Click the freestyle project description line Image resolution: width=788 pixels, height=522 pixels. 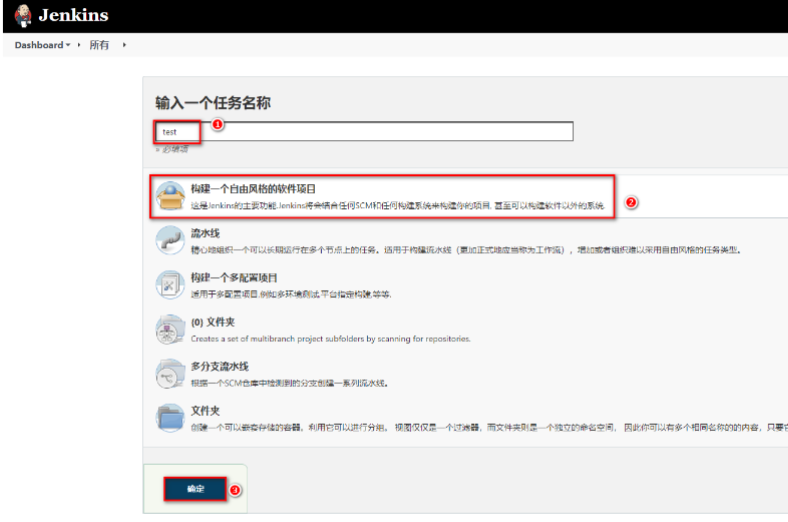click(x=398, y=205)
